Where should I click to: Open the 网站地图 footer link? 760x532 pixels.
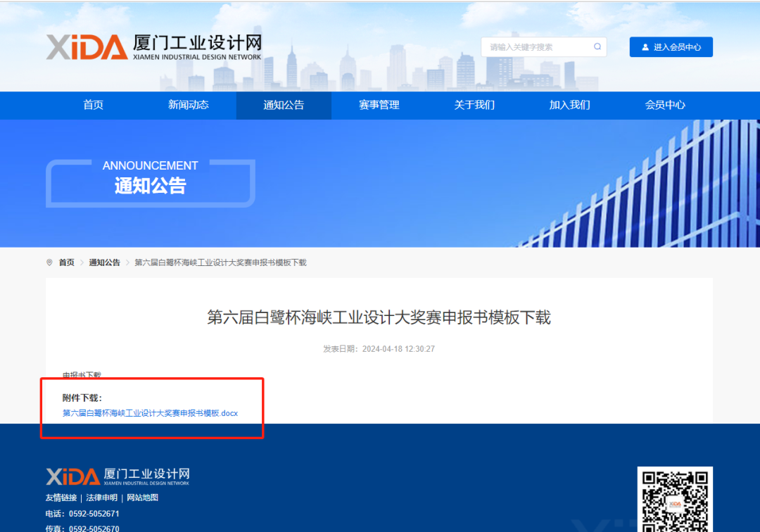[x=142, y=498]
